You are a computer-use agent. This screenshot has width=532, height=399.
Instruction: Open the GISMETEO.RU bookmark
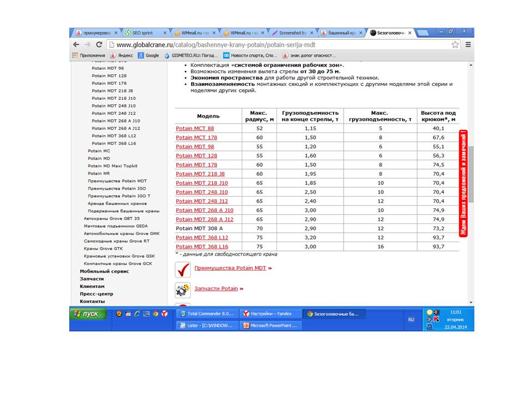click(x=192, y=55)
